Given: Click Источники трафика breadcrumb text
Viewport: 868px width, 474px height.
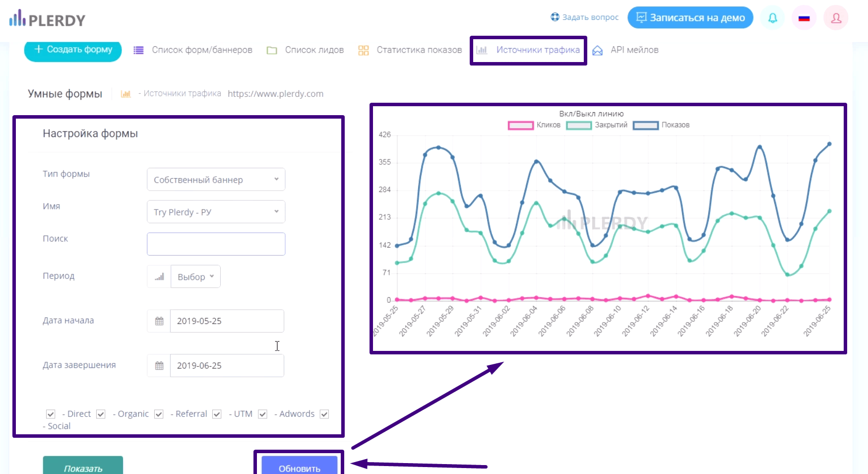Looking at the screenshot, I should point(182,93).
